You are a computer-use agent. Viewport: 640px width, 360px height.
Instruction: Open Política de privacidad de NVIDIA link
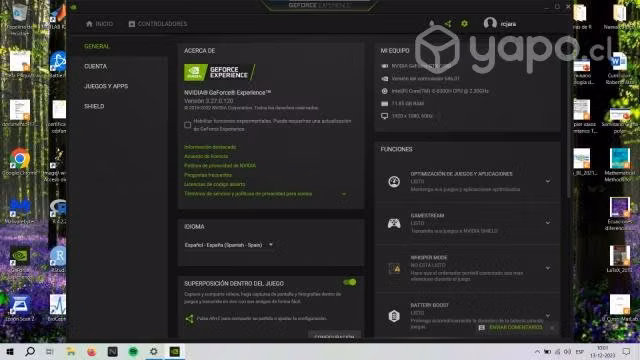point(220,166)
